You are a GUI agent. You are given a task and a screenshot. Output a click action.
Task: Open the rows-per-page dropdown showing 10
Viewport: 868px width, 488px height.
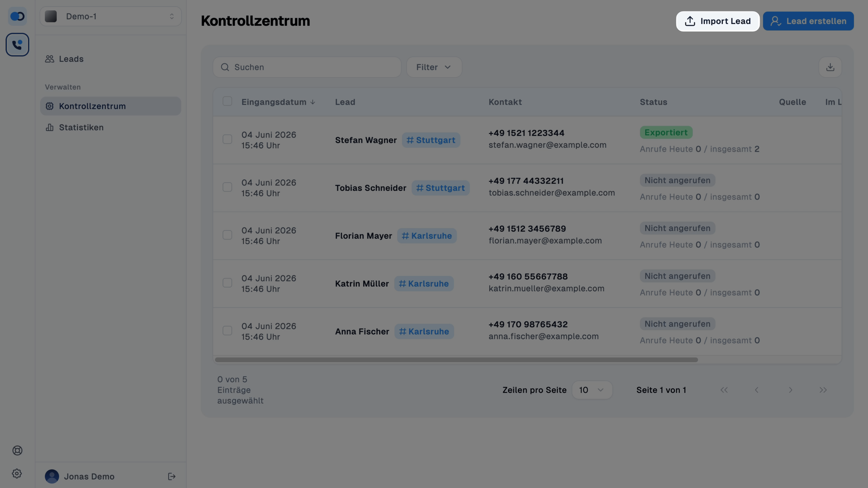tap(592, 390)
